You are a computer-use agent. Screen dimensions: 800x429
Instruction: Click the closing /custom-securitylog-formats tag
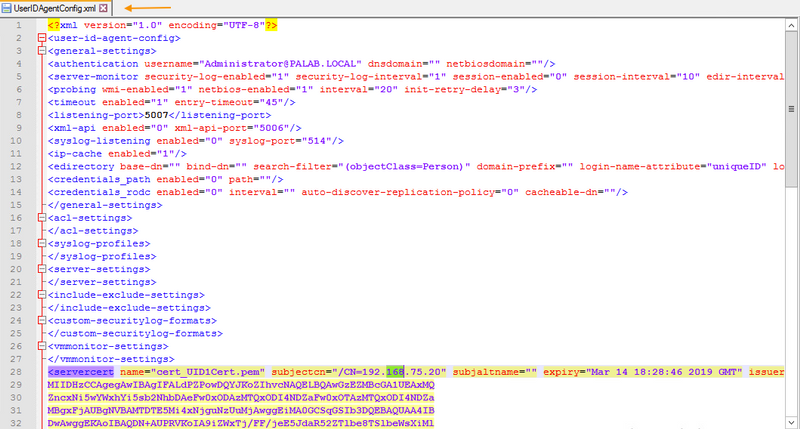click(135, 333)
